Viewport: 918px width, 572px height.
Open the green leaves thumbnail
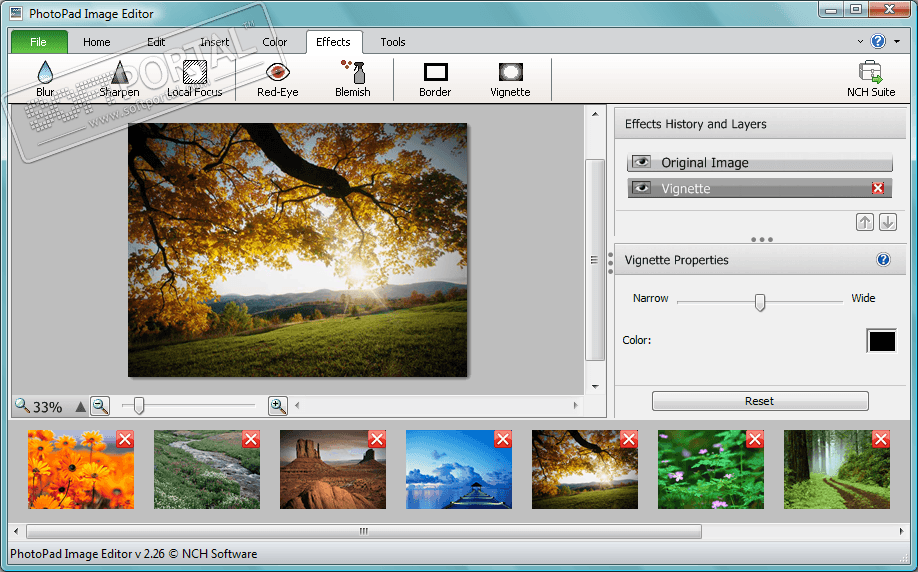pyautogui.click(x=711, y=470)
